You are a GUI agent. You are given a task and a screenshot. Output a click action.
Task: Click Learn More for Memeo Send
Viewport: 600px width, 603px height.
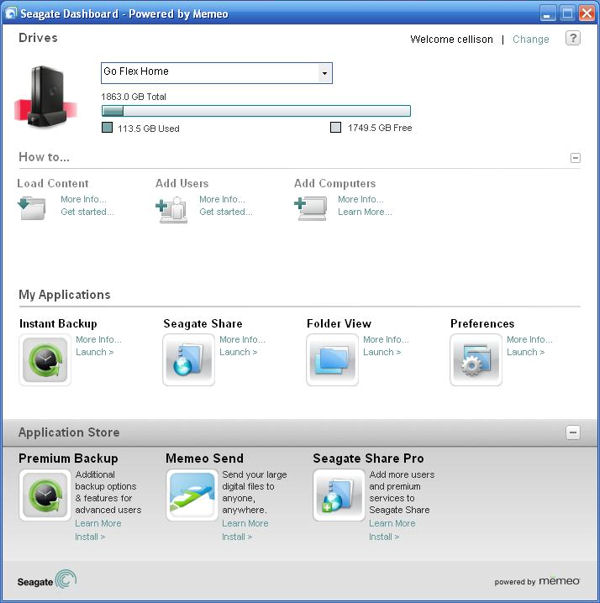point(245,523)
